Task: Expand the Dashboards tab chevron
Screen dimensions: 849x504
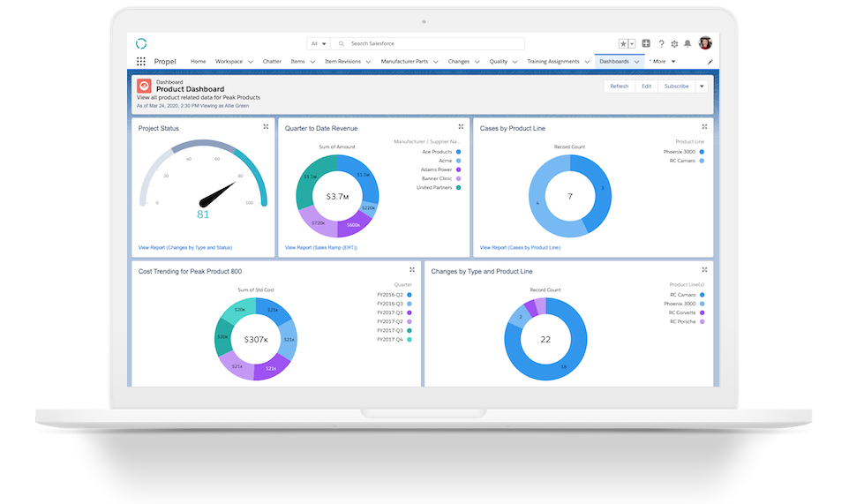Action: click(x=637, y=62)
